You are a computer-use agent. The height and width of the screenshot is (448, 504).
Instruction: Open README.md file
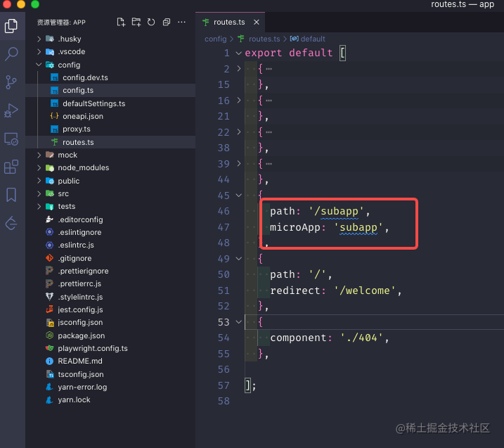[x=110, y=361]
